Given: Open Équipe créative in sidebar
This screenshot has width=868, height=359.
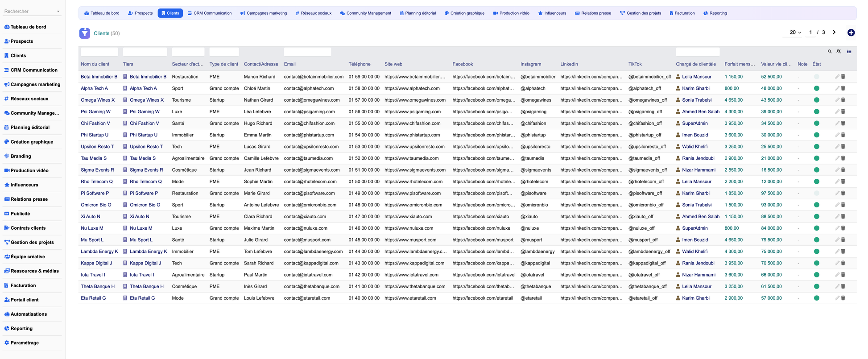Looking at the screenshot, I should (28, 256).
